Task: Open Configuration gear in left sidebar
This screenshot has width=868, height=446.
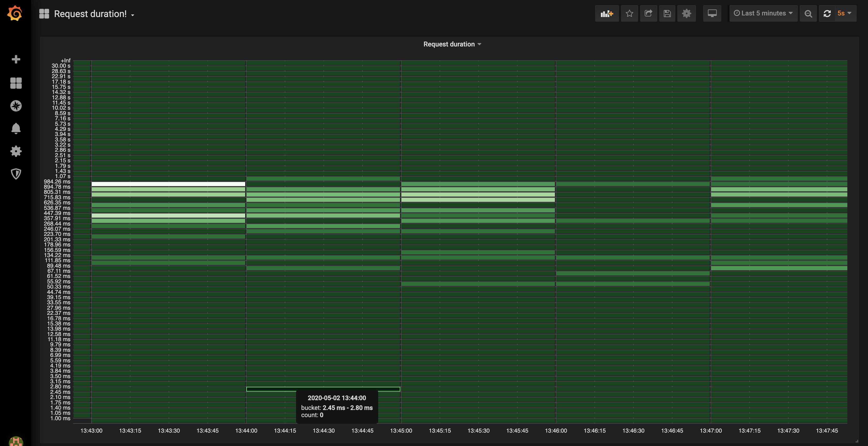Action: pos(16,151)
